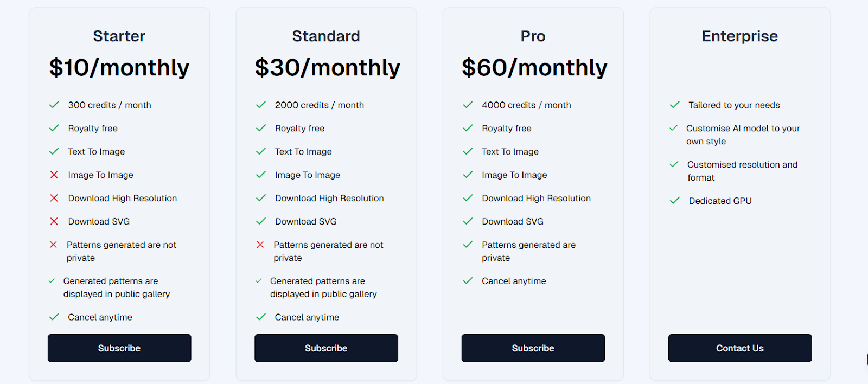Subscribe to the $60 Pro plan
Screen dimensions: 868x384
point(533,348)
